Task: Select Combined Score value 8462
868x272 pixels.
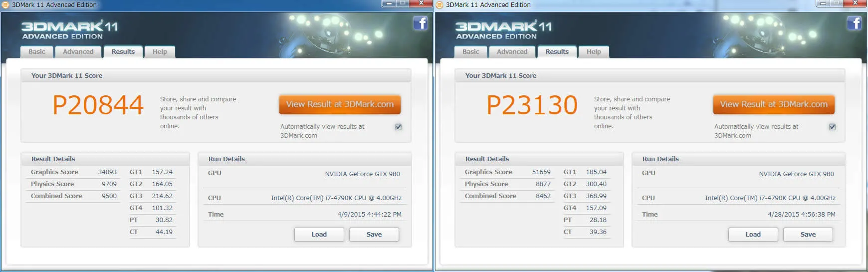Action: tap(543, 196)
